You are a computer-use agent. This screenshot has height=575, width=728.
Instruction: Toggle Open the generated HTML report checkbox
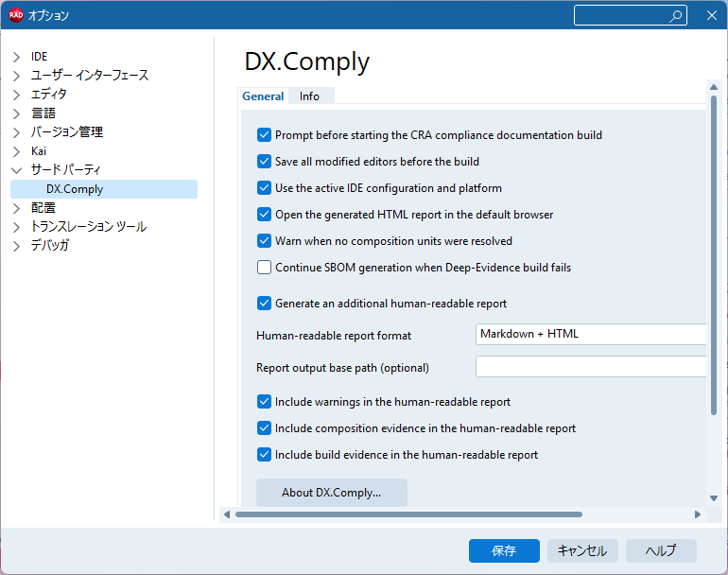coord(264,215)
